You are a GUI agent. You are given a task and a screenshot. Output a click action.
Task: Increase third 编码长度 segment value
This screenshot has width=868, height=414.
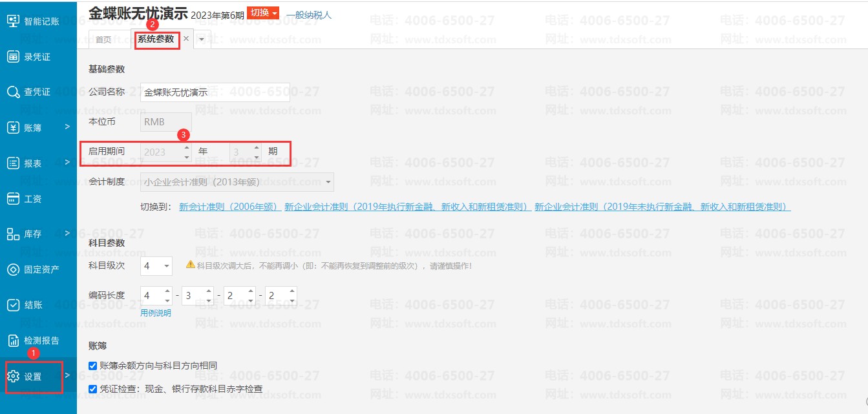[x=250, y=291]
